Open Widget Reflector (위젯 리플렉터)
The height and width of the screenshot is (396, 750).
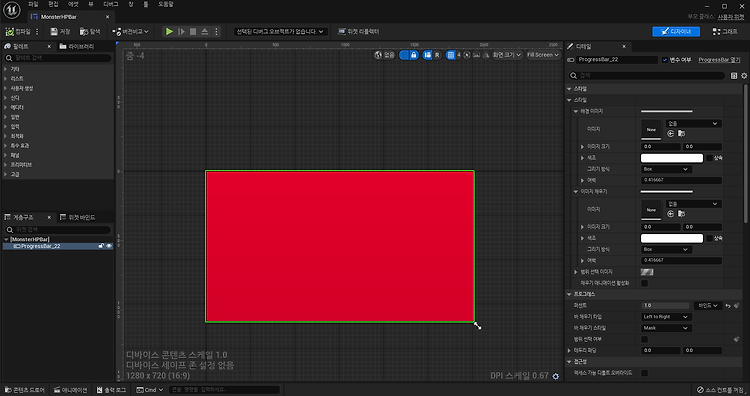358,32
